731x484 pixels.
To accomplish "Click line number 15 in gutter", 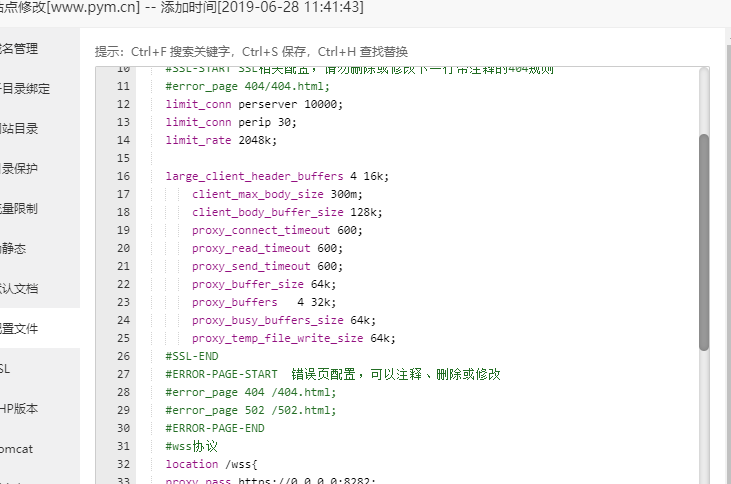I will pos(123,158).
